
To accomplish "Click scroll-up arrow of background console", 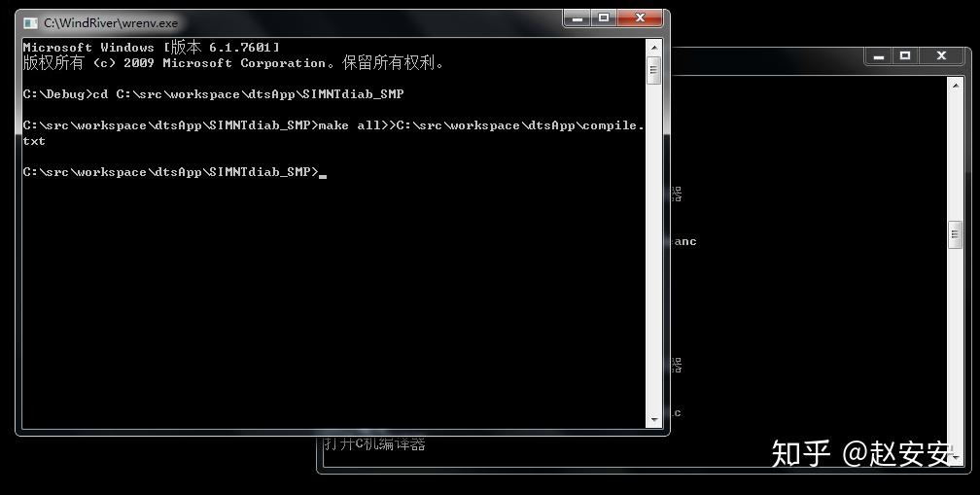I will coord(955,85).
